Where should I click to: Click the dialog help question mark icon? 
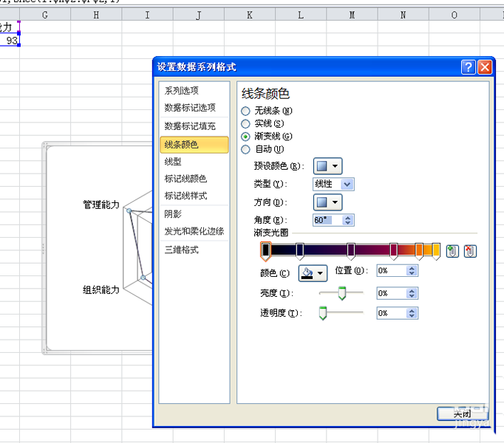point(468,67)
